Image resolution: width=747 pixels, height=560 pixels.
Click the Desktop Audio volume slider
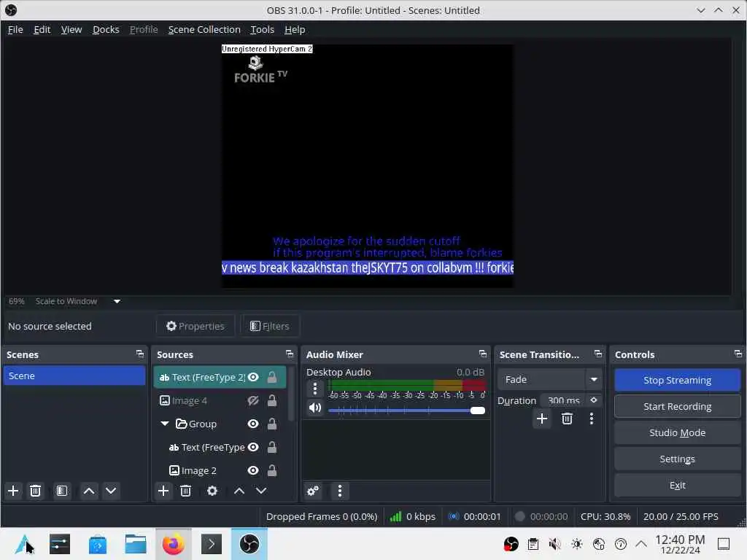pyautogui.click(x=406, y=410)
